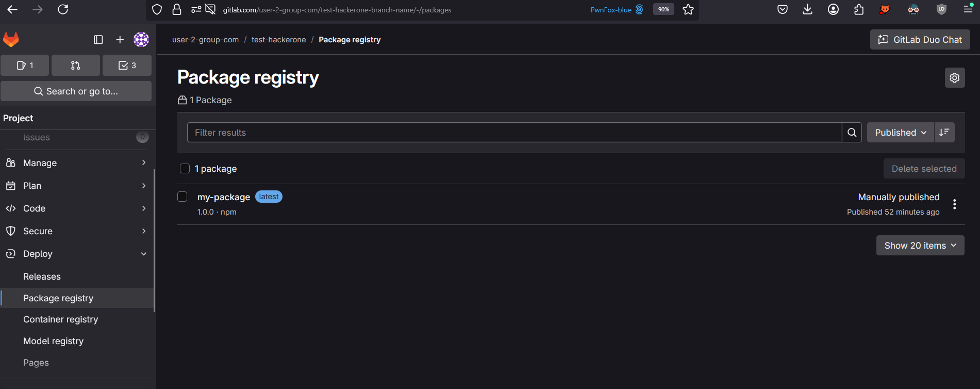Click the GitLab logo home icon
The width and height of the screenshot is (980, 389).
11,40
